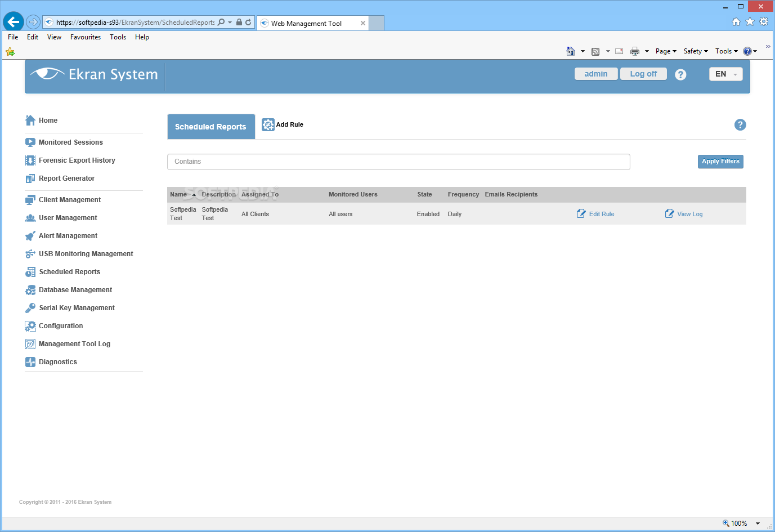Click the Description column header
The width and height of the screenshot is (775, 532).
pyautogui.click(x=219, y=195)
